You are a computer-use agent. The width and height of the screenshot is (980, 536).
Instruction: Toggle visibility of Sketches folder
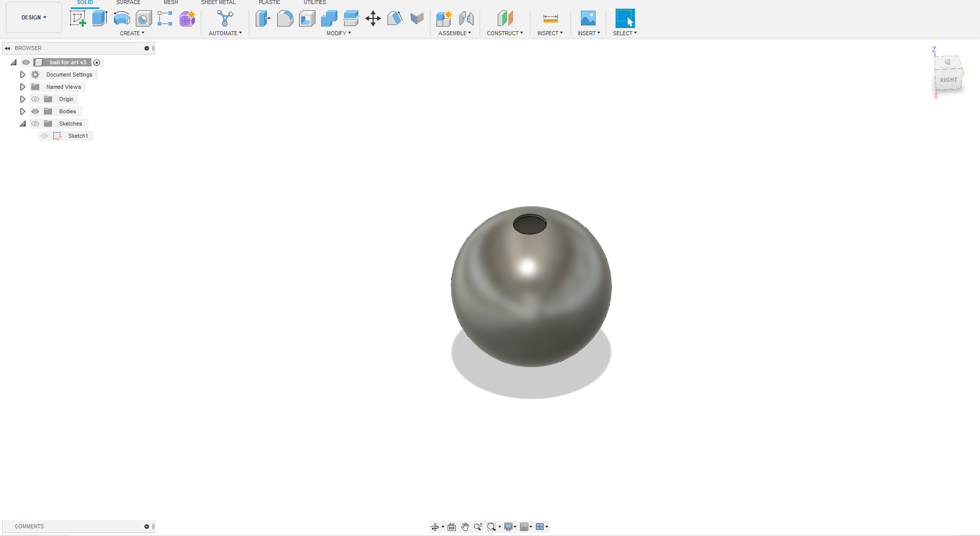tap(35, 124)
